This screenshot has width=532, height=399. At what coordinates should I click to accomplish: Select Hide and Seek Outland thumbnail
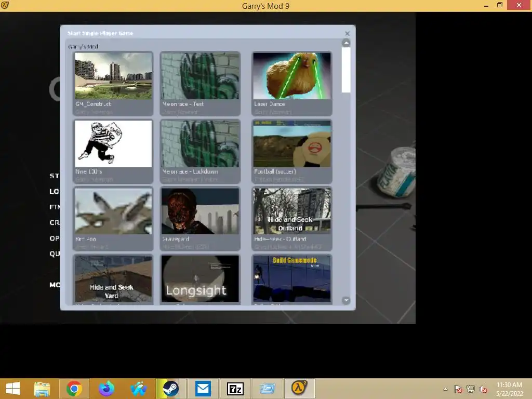(x=292, y=211)
